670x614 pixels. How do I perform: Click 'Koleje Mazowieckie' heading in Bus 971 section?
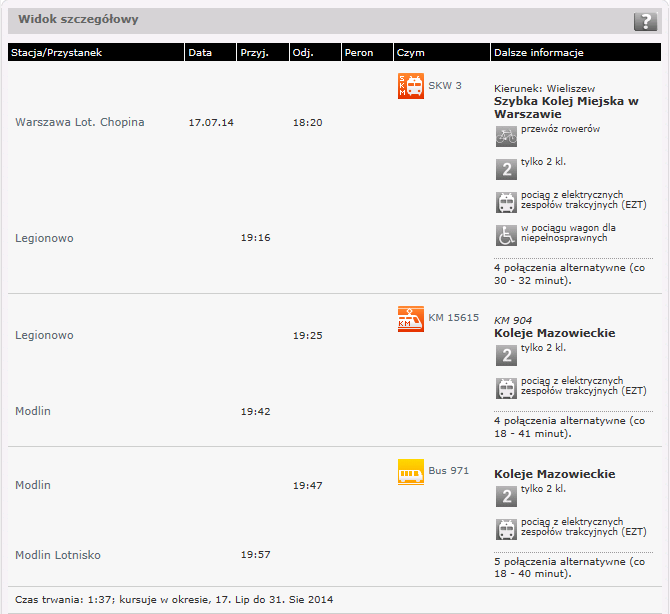(x=555, y=474)
